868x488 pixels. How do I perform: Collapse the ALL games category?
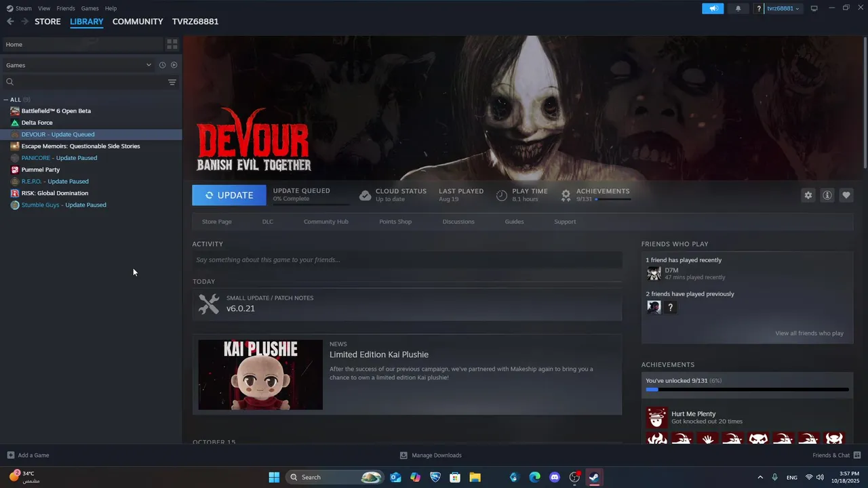pos(6,100)
